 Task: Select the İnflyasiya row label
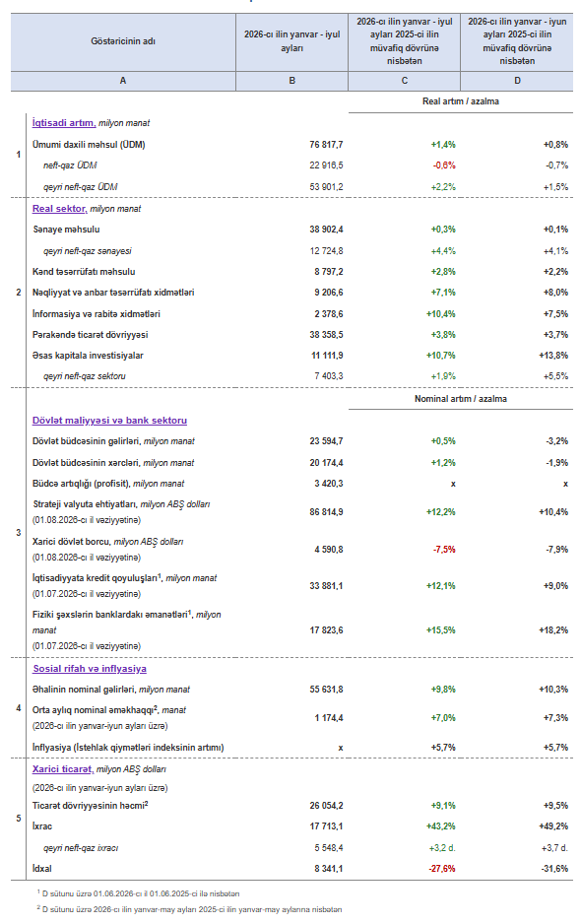(x=128, y=748)
